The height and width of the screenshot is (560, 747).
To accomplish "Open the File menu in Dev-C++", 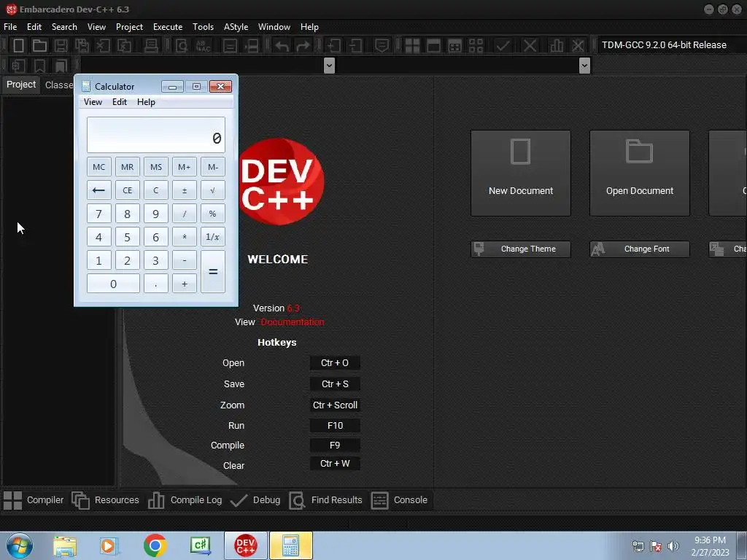I will click(10, 27).
